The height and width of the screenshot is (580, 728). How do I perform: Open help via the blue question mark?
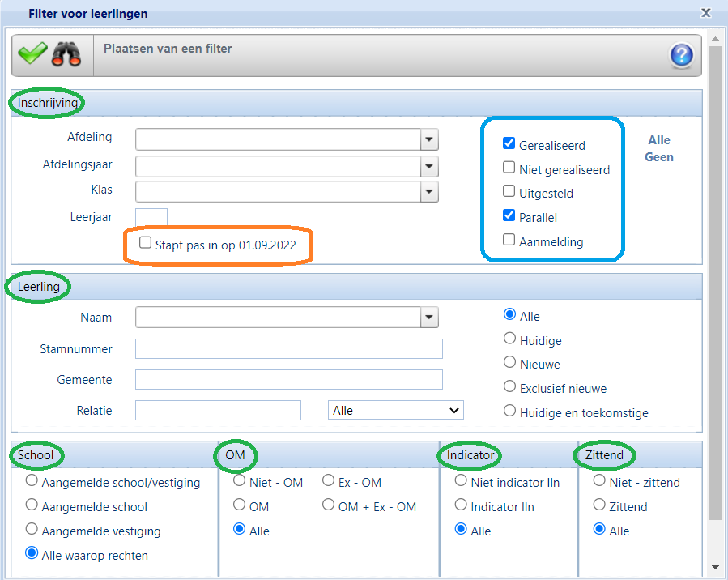pyautogui.click(x=681, y=55)
